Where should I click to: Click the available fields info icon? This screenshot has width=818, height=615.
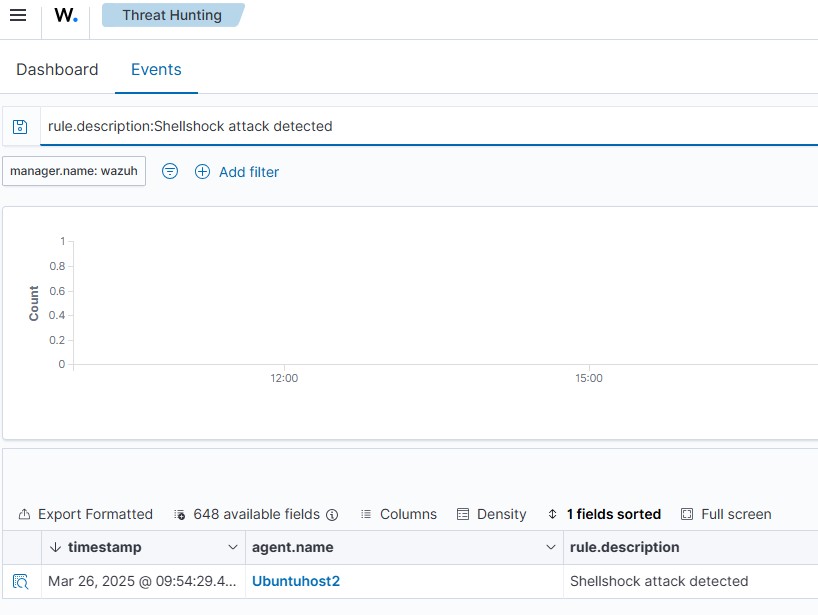pos(330,513)
